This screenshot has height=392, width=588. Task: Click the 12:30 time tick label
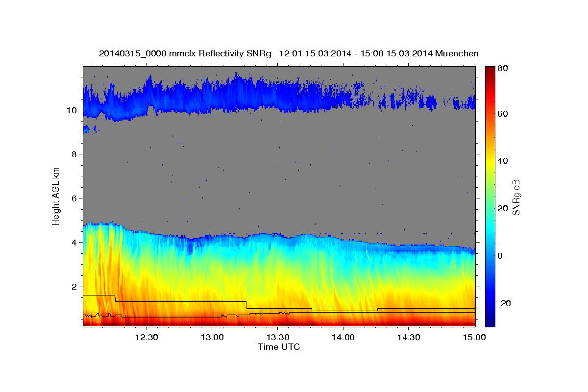click(x=146, y=337)
